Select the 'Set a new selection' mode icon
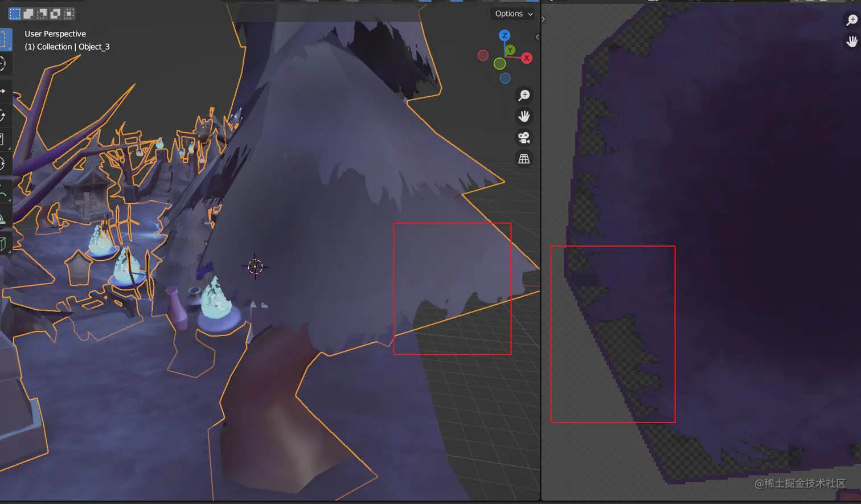 (x=15, y=14)
